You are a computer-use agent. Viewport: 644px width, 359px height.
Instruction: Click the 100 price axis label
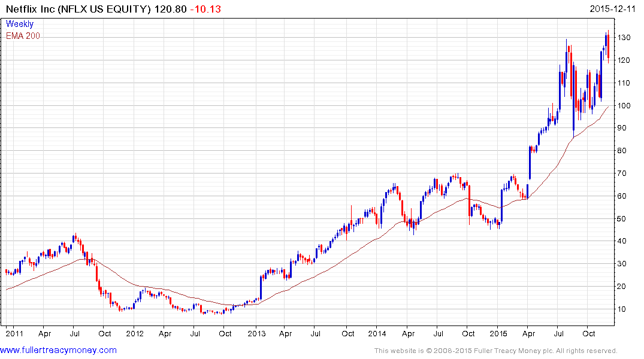click(624, 105)
